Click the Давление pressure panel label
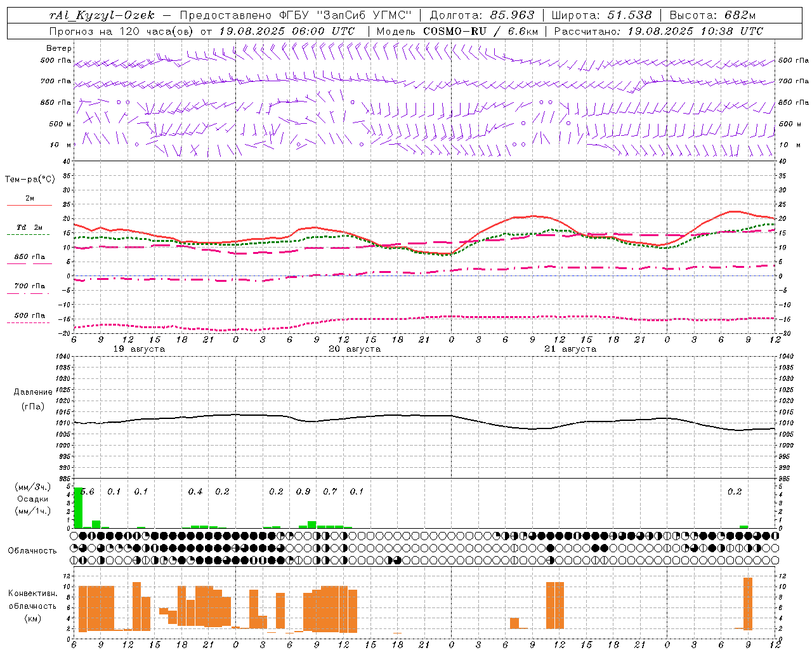This screenshot has height=650, width=812. (x=33, y=392)
